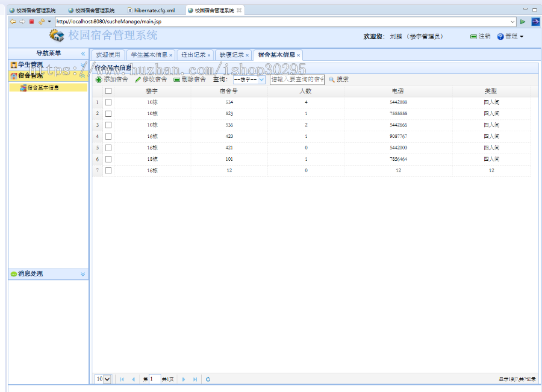542x392 pixels.
Task: Click phone cell 9087767
Action: coord(398,137)
